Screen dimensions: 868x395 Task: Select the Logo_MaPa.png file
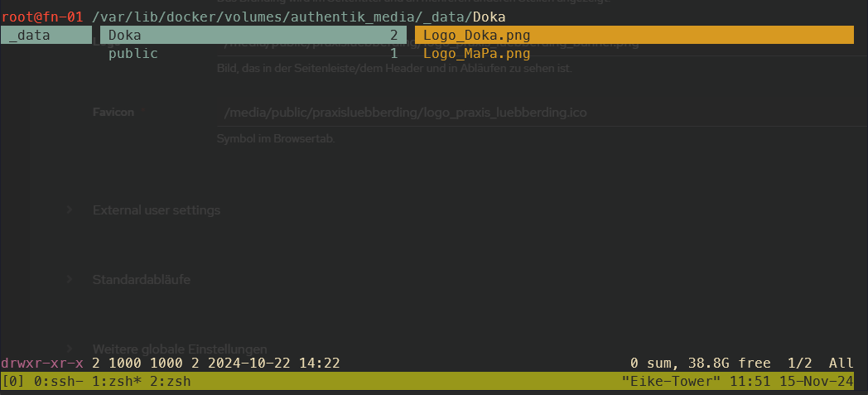pos(476,54)
